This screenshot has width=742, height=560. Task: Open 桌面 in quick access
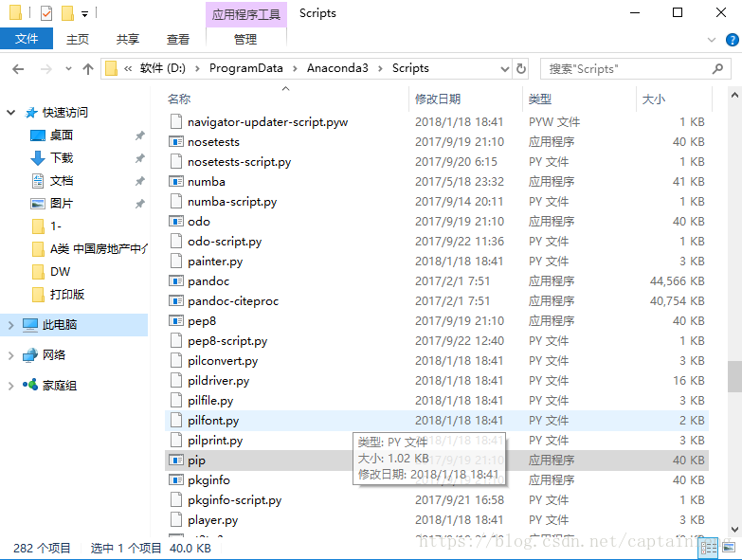(x=62, y=135)
